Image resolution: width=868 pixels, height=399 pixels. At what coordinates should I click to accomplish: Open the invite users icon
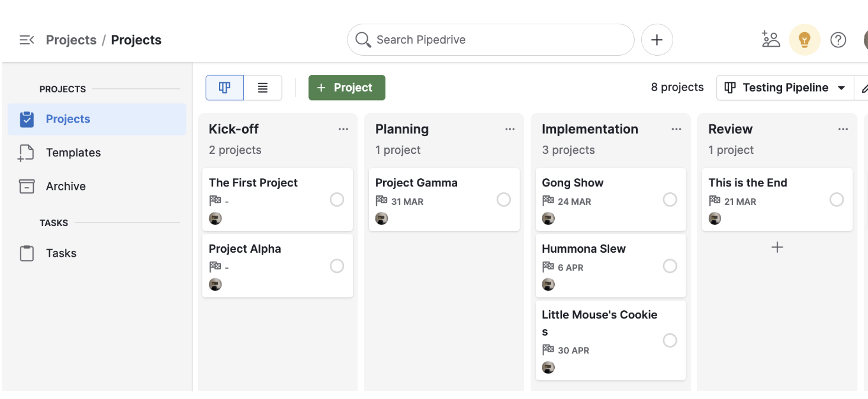pos(770,40)
